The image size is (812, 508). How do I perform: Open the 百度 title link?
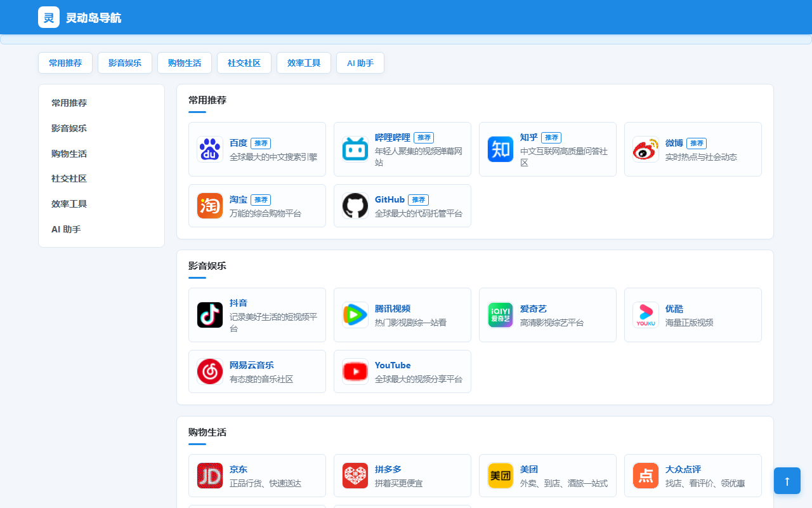pos(239,143)
